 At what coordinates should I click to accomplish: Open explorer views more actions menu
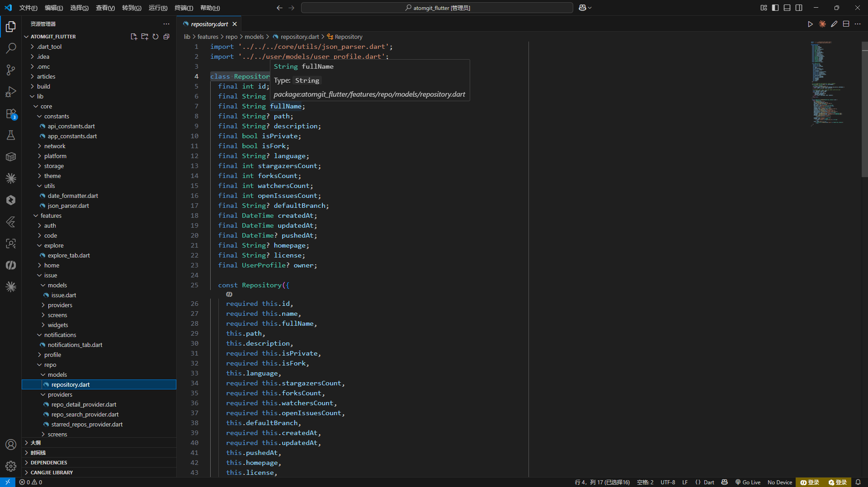(166, 24)
